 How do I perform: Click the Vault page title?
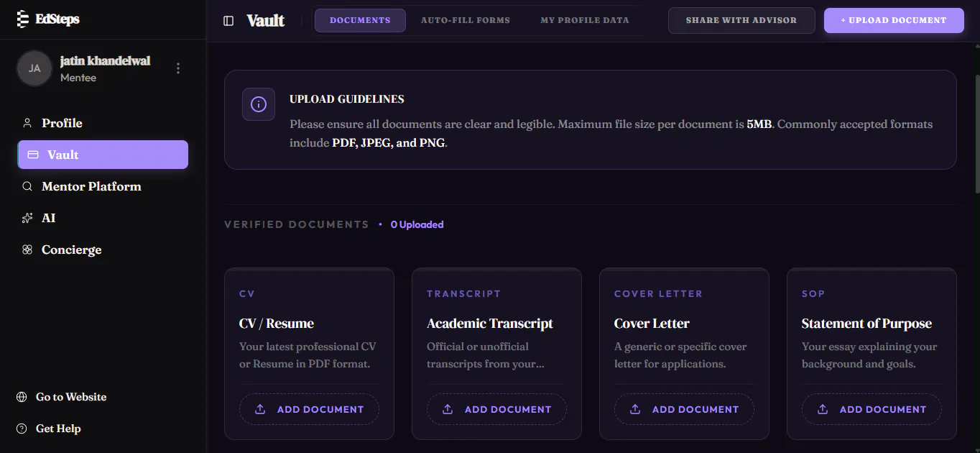click(266, 21)
